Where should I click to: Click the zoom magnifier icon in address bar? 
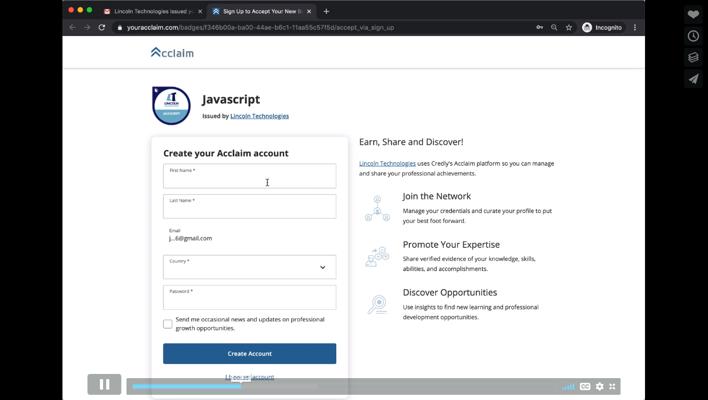click(x=554, y=28)
